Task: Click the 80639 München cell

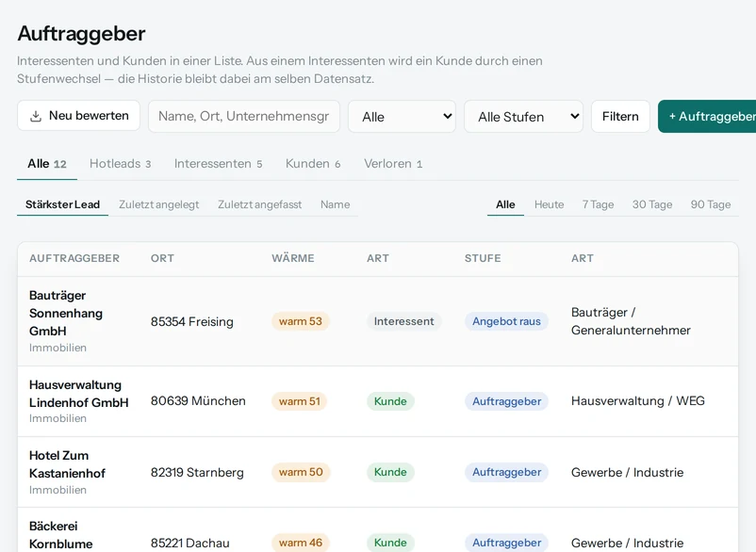Action: coord(198,400)
